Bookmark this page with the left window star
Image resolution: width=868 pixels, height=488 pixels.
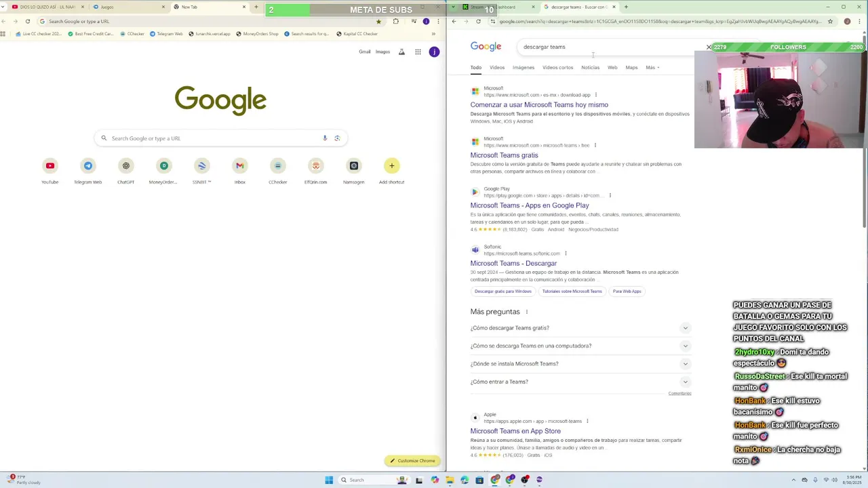tap(378, 21)
